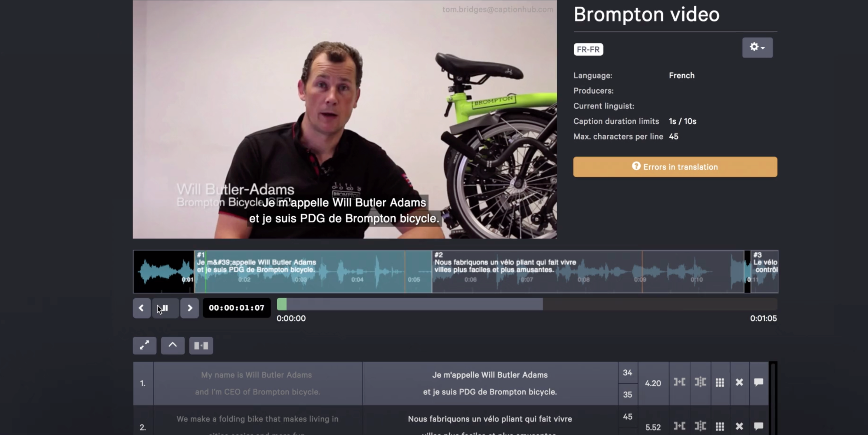Add a comment on caption 1
Viewport: 868px width, 435px height.
759,382
